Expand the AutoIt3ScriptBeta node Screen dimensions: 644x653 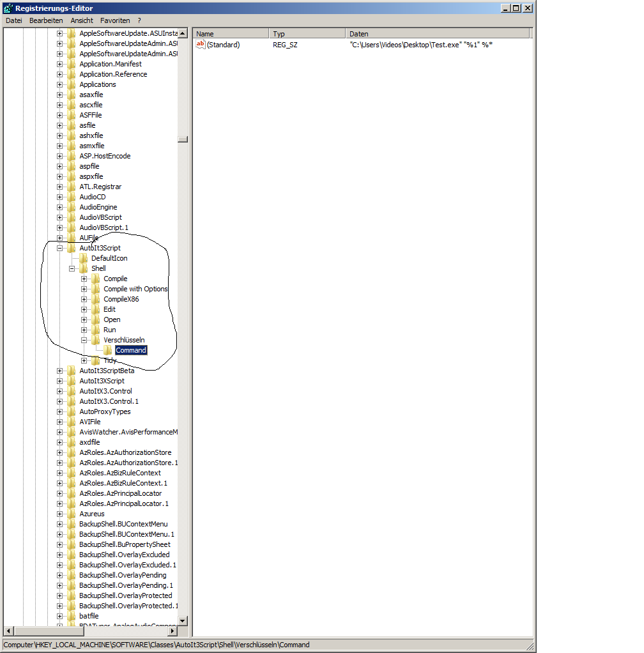coord(59,371)
